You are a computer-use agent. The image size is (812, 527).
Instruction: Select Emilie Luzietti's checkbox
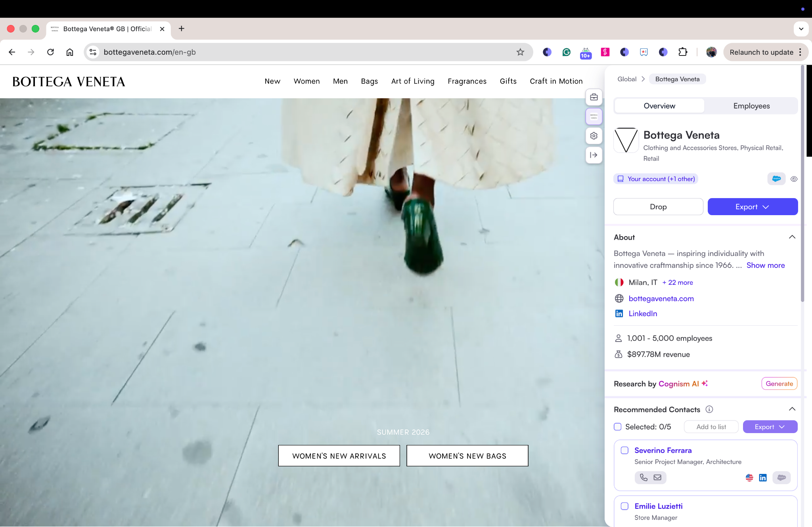(624, 506)
